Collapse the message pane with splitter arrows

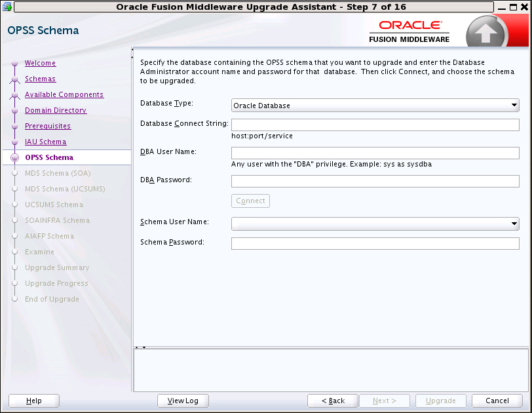140,347
